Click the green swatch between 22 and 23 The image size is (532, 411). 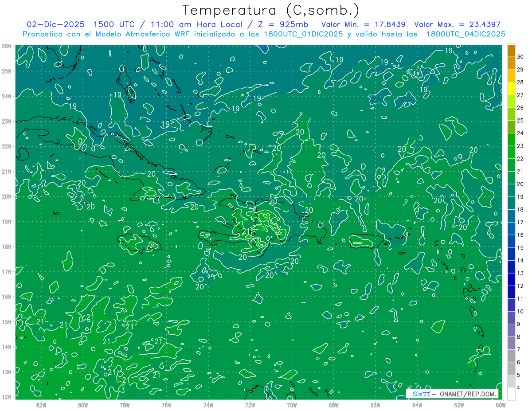[x=511, y=152]
